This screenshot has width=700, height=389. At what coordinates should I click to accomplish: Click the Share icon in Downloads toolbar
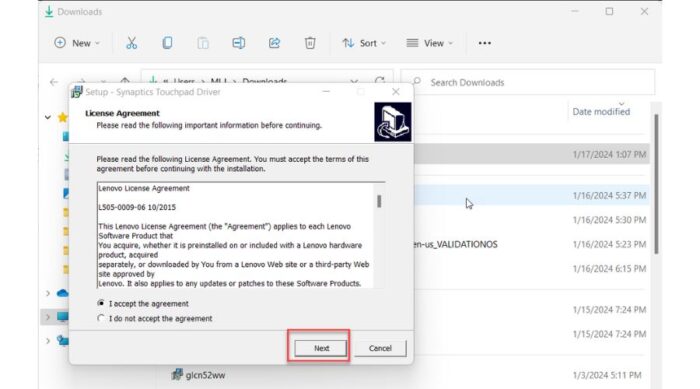(x=274, y=43)
